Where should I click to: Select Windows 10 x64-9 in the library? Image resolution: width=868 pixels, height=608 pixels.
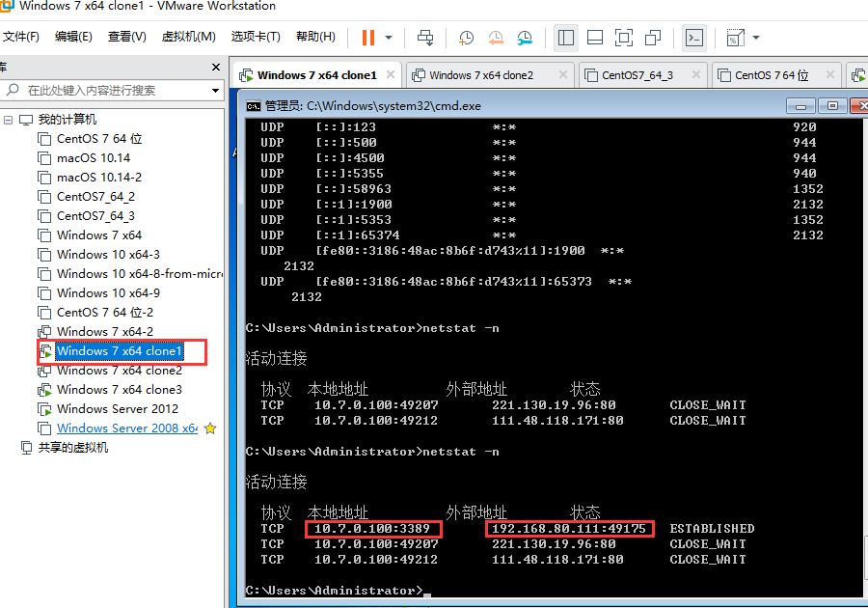(108, 293)
